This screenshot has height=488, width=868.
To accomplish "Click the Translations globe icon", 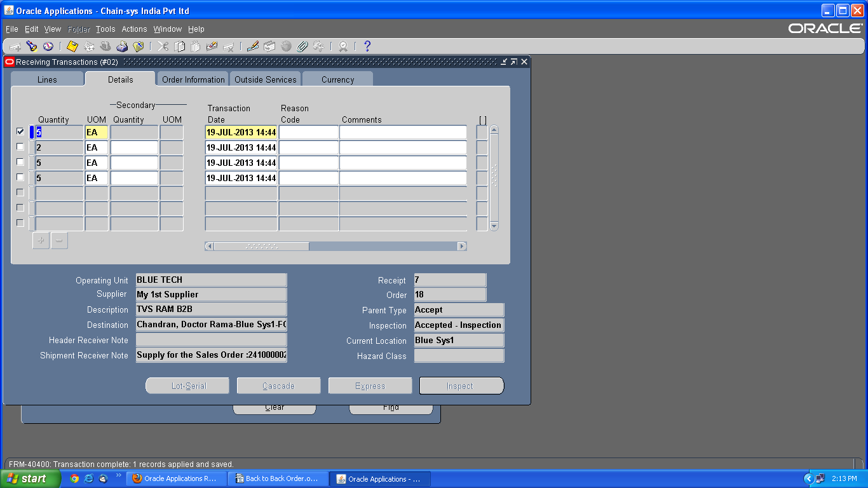I will [x=286, y=46].
